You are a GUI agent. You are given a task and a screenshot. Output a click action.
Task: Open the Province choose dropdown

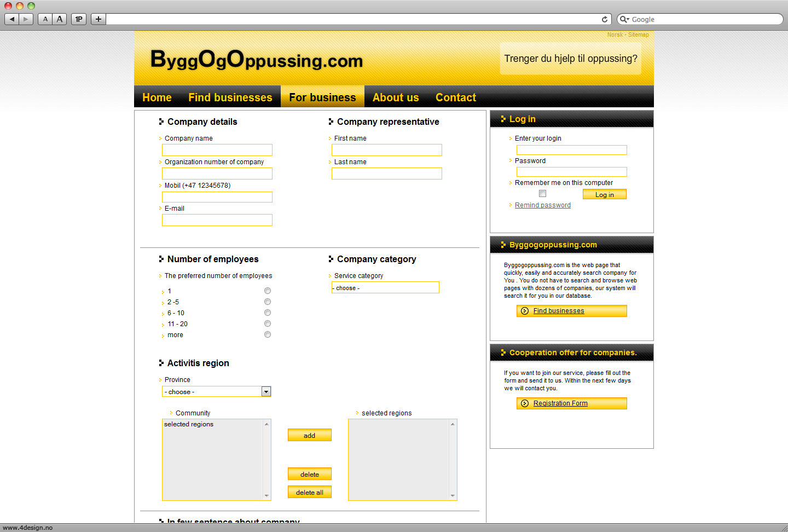tap(217, 391)
